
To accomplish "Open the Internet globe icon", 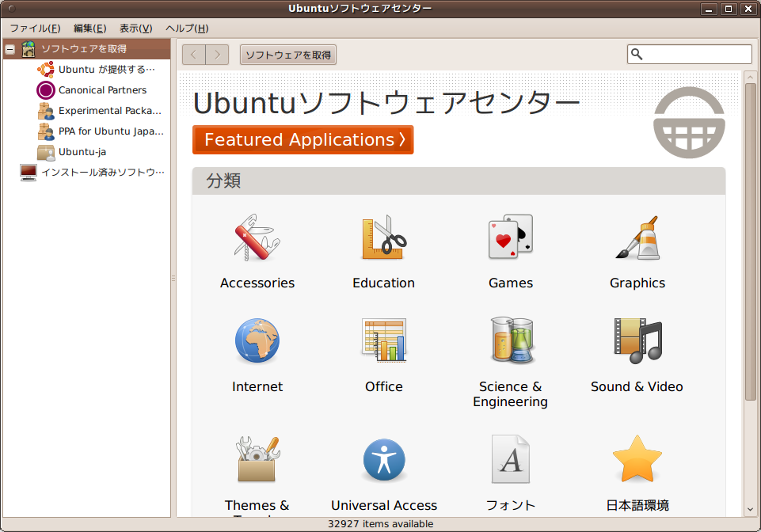I will pos(257,340).
